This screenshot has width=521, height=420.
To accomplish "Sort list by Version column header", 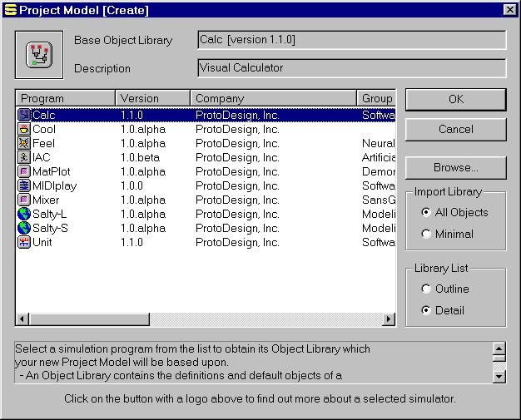I will [152, 99].
